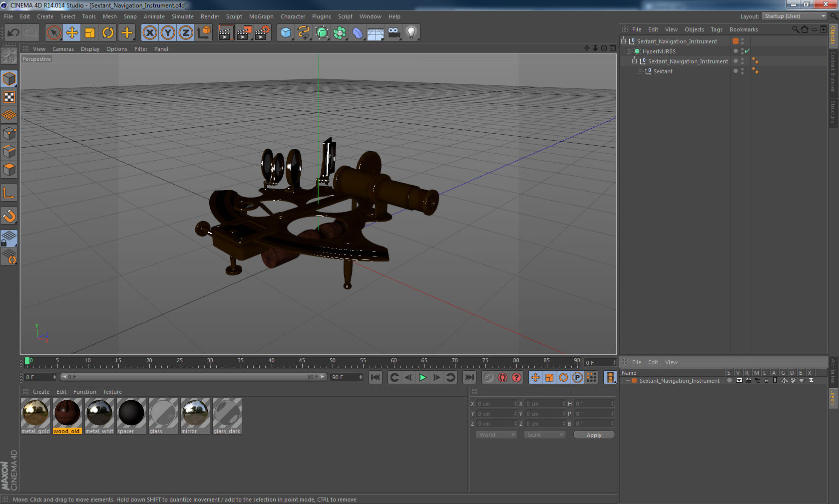Open the spline tools icon

(304, 33)
